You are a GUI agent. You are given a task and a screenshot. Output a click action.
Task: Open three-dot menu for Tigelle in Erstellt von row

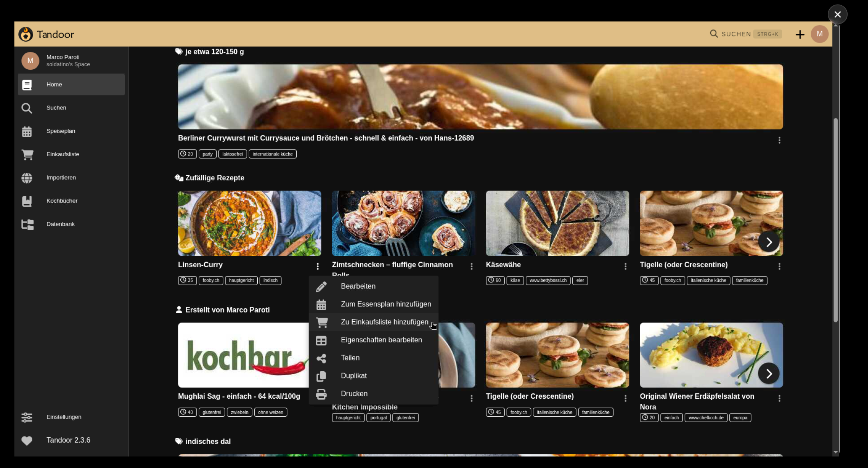(x=625, y=399)
